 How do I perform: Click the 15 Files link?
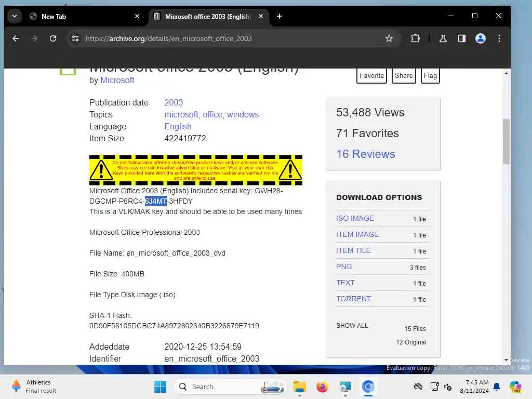(x=415, y=329)
